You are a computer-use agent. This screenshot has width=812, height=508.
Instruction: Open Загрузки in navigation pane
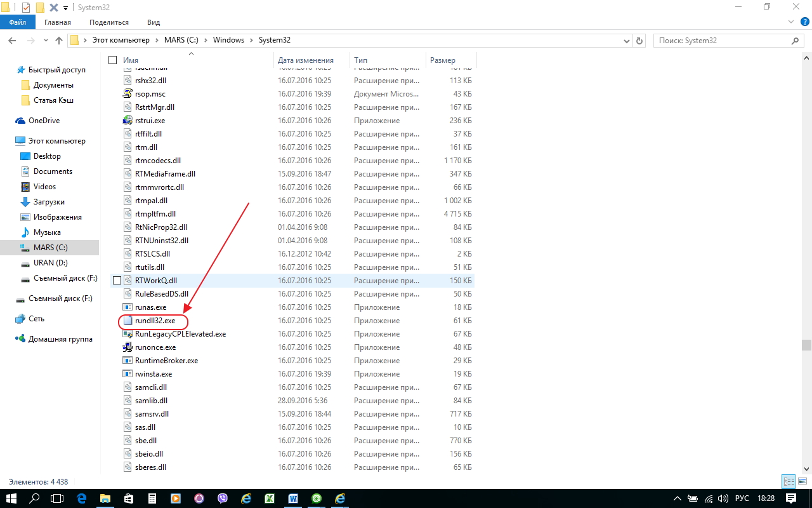(x=49, y=202)
